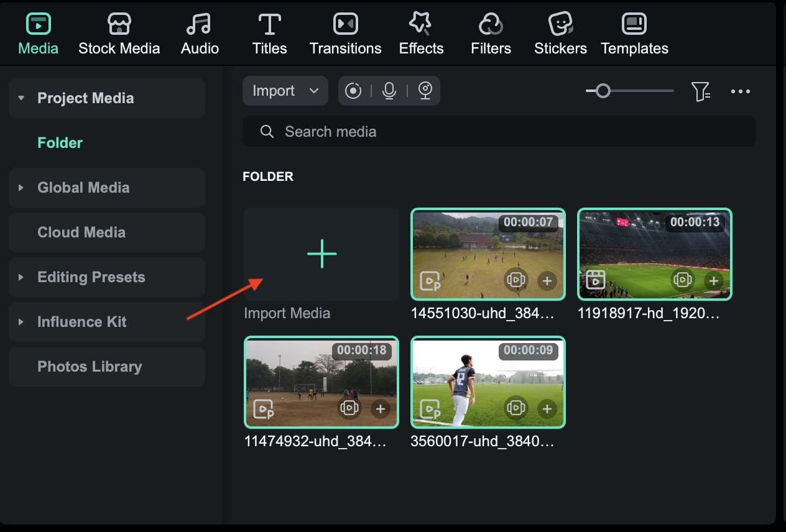
Task: Open the Templates tab
Action: pyautogui.click(x=634, y=35)
